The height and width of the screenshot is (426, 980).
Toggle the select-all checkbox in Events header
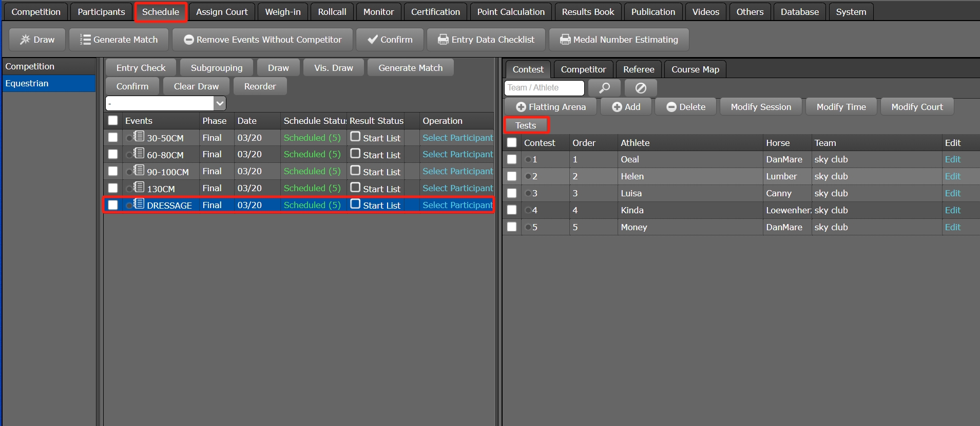coord(113,121)
